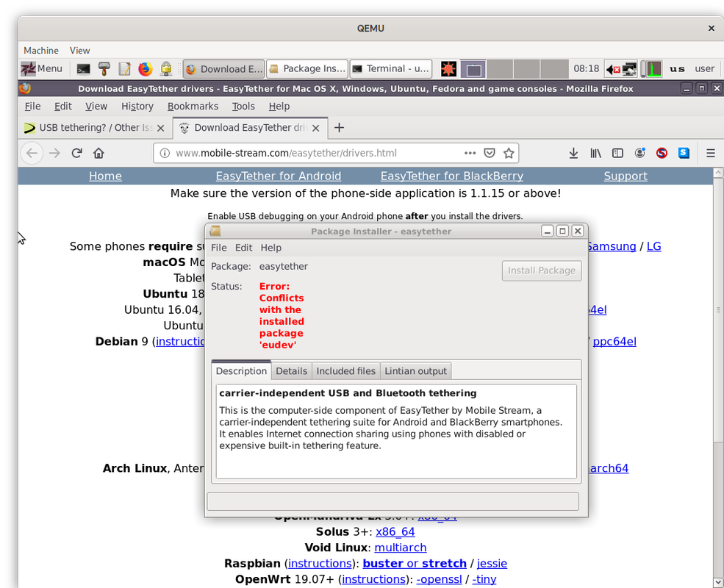The image size is (724, 588).
Task: Select the Description tab
Action: [241, 370]
